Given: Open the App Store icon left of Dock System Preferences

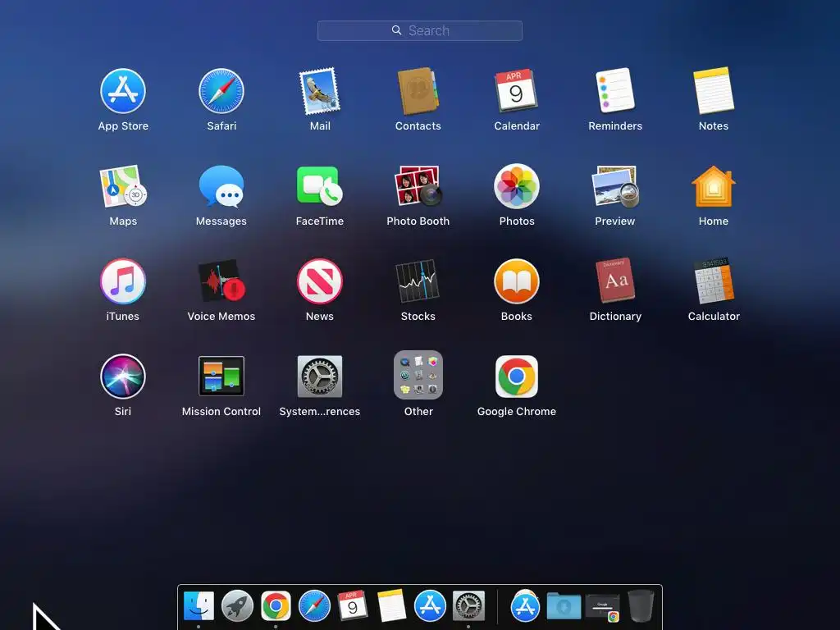Looking at the screenshot, I should (430, 606).
